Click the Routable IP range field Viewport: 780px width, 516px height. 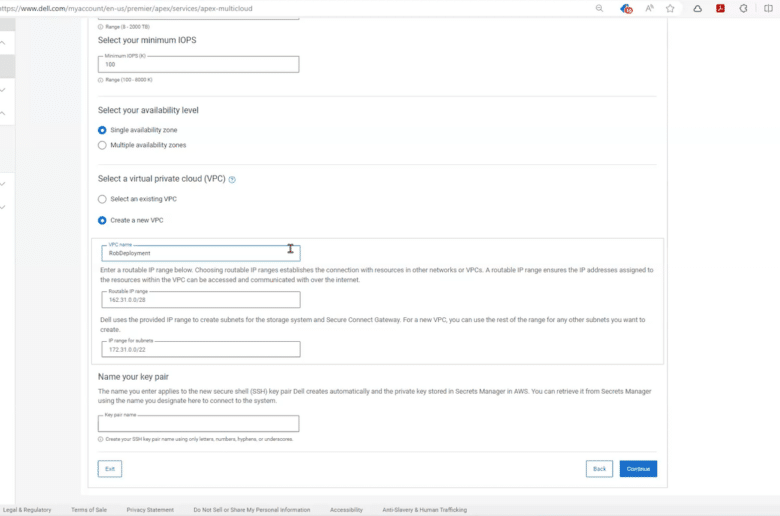click(x=201, y=300)
